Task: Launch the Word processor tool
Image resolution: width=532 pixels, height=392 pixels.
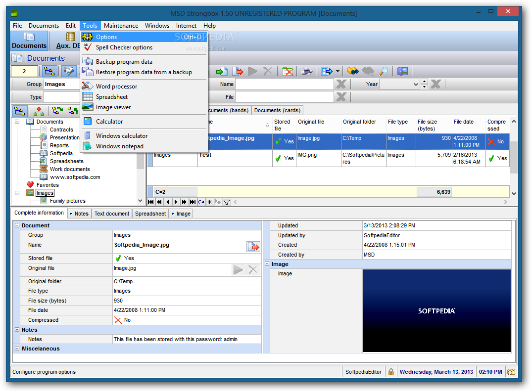Action: [144, 87]
